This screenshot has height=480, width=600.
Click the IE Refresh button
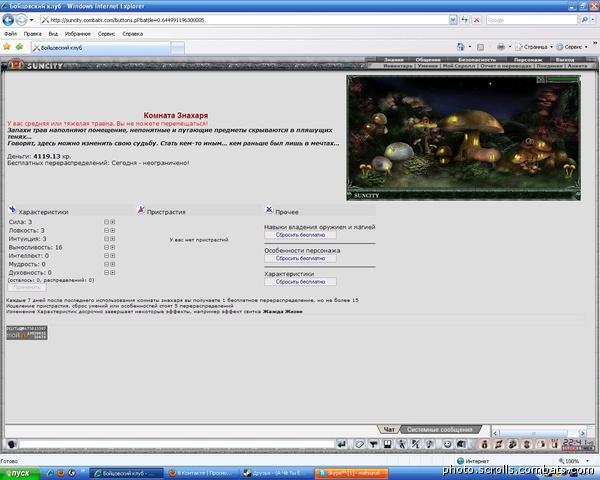click(x=465, y=20)
